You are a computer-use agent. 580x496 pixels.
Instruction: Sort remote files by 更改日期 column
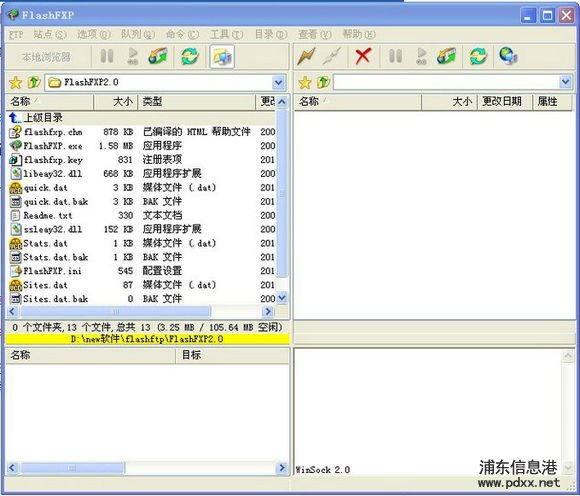tap(505, 102)
